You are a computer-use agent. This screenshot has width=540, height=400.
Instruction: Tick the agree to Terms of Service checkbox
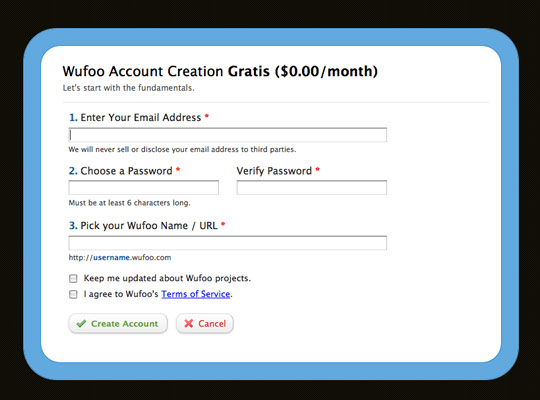tap(73, 294)
